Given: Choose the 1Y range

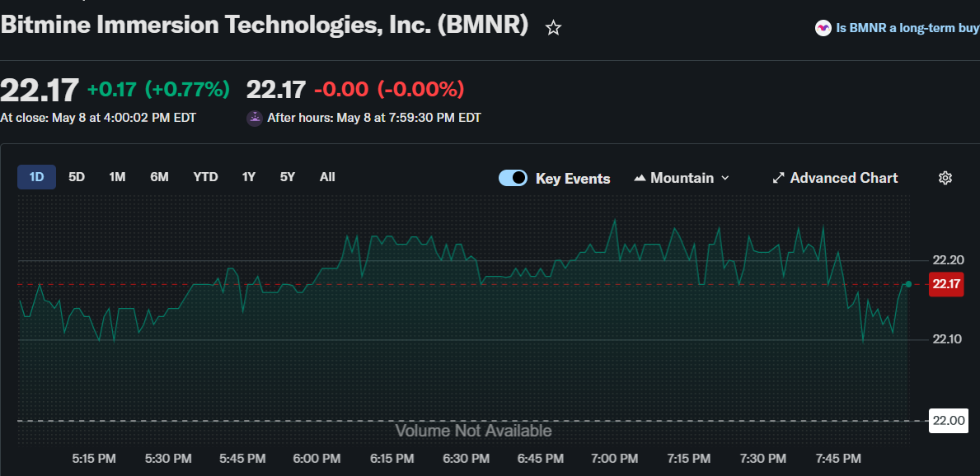Looking at the screenshot, I should click(x=249, y=177).
